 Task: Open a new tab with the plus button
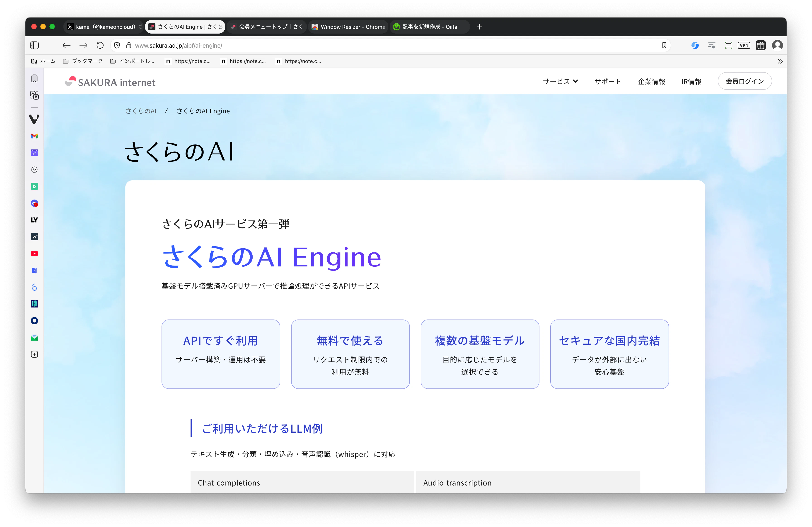(x=479, y=27)
